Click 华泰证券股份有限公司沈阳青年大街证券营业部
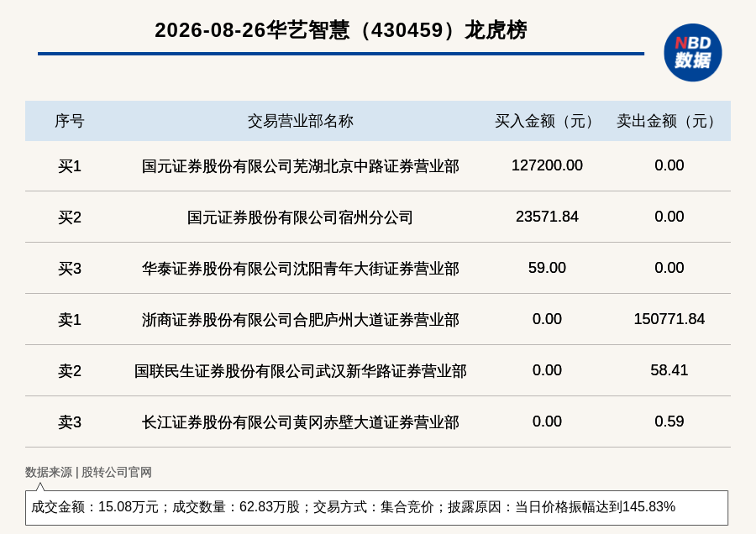This screenshot has width=756, height=534. 301,269
